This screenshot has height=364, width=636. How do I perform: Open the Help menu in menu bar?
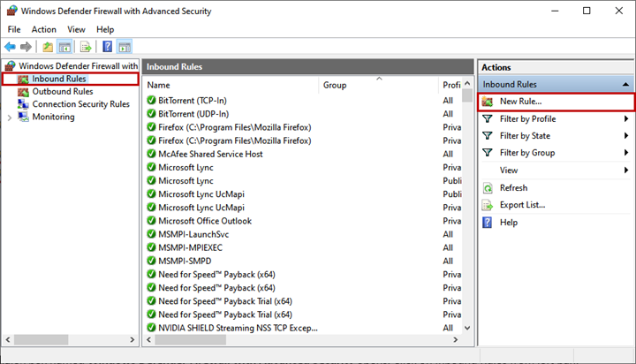pyautogui.click(x=105, y=30)
